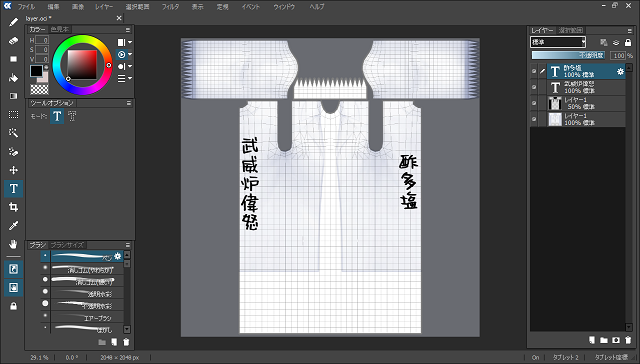Toggle the clipping icon in layer panel

[616, 42]
